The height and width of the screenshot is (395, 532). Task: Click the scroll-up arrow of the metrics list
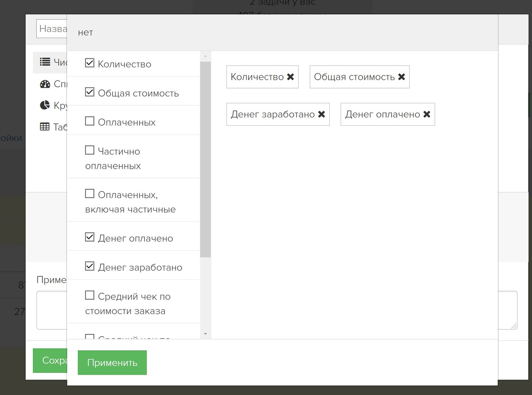[x=205, y=57]
